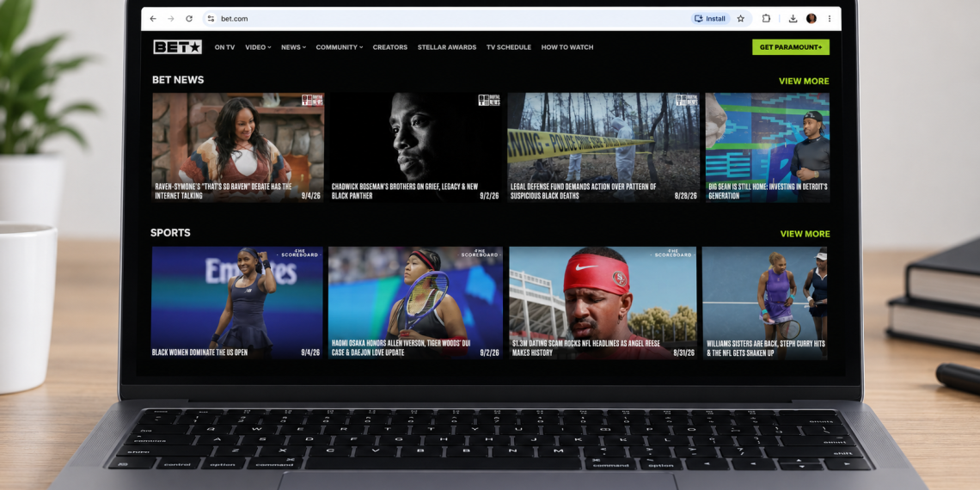Click the 'Legal Defense Fund Demands Action' headline

[583, 191]
